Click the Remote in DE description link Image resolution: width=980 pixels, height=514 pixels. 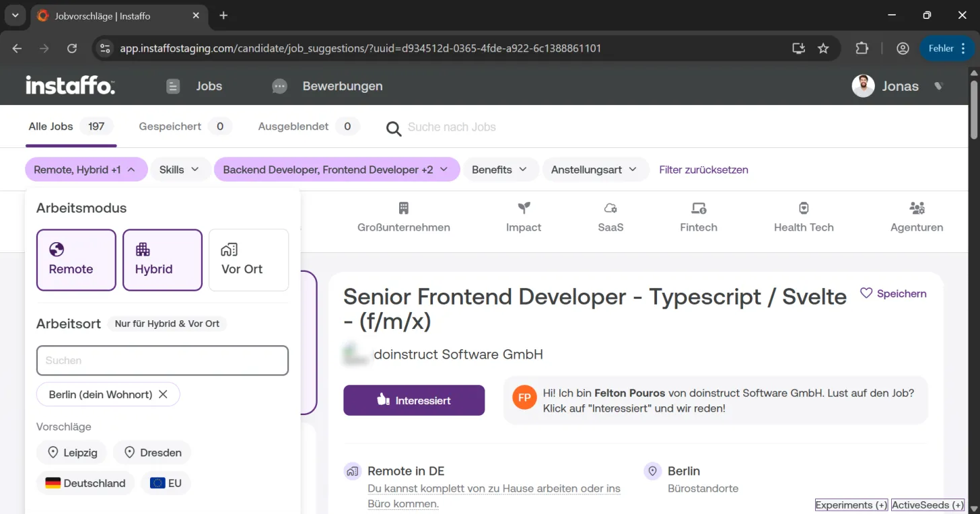tap(494, 496)
